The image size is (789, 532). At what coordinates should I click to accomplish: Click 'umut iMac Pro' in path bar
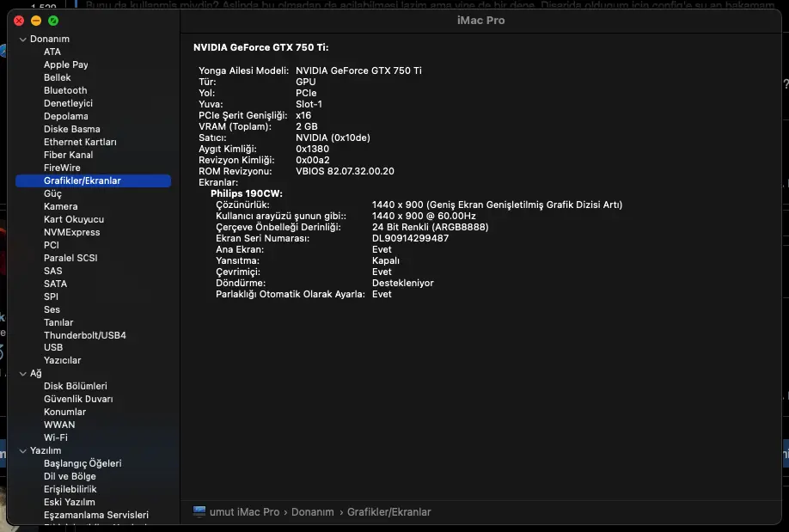[245, 512]
